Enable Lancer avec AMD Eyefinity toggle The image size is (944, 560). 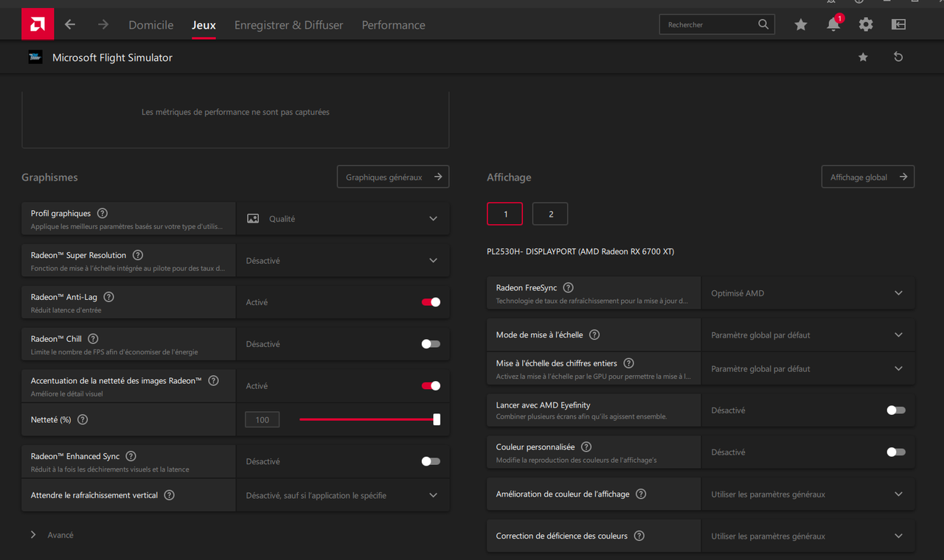pyautogui.click(x=896, y=410)
